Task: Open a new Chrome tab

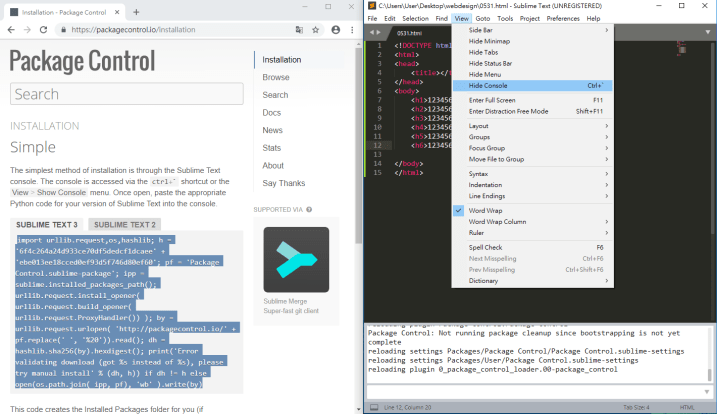Action: 136,10
